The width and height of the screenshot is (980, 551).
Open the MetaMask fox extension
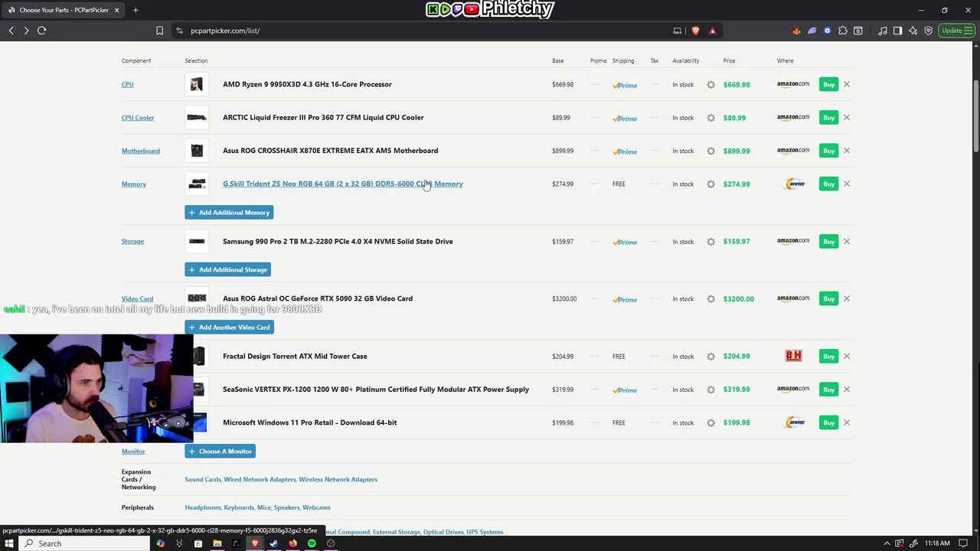pos(797,31)
